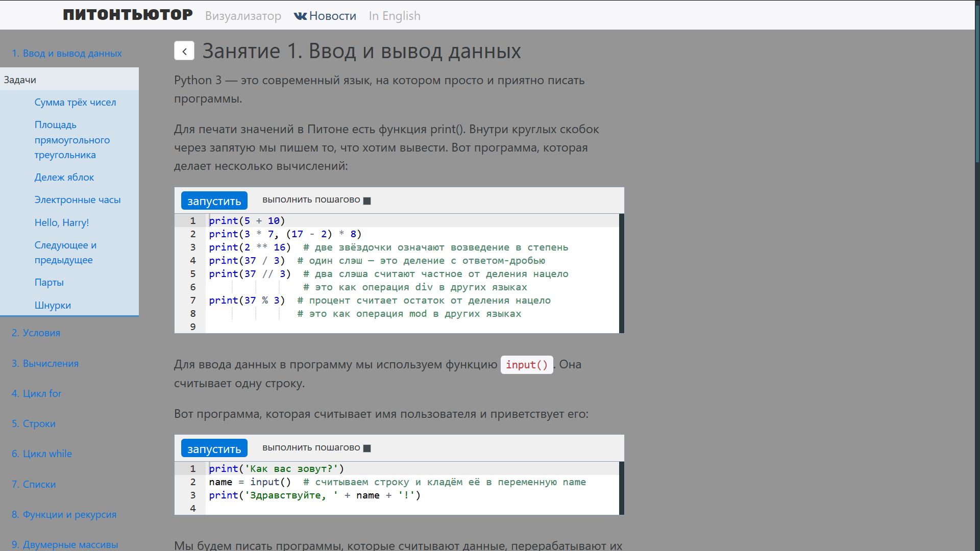The width and height of the screenshot is (980, 551).
Task: Click the empty line 9 in first editor
Action: coord(412,327)
